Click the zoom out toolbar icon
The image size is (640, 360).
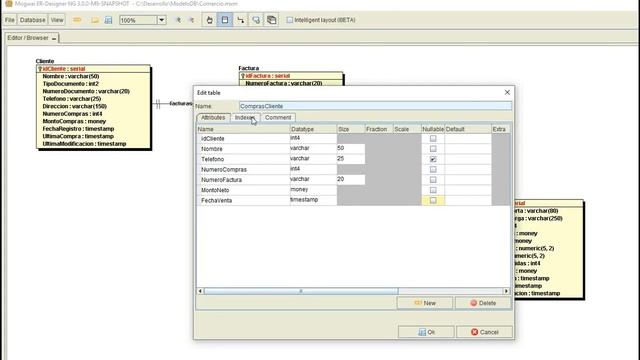[191, 20]
